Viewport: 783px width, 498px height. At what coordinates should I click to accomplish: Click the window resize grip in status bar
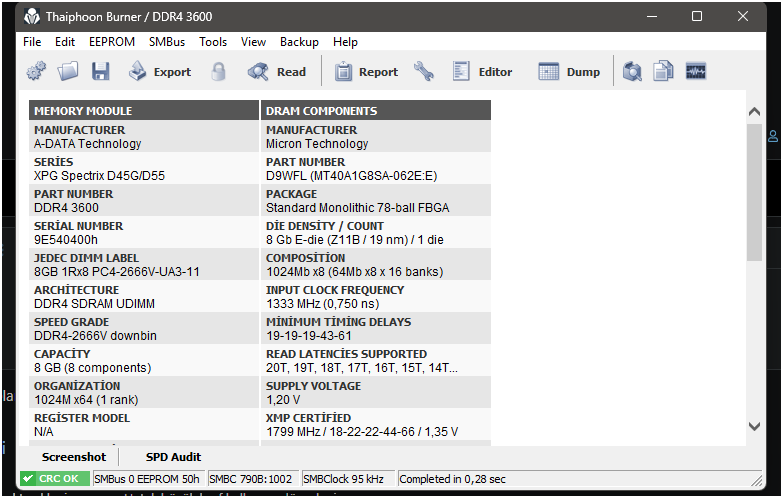(x=757, y=481)
